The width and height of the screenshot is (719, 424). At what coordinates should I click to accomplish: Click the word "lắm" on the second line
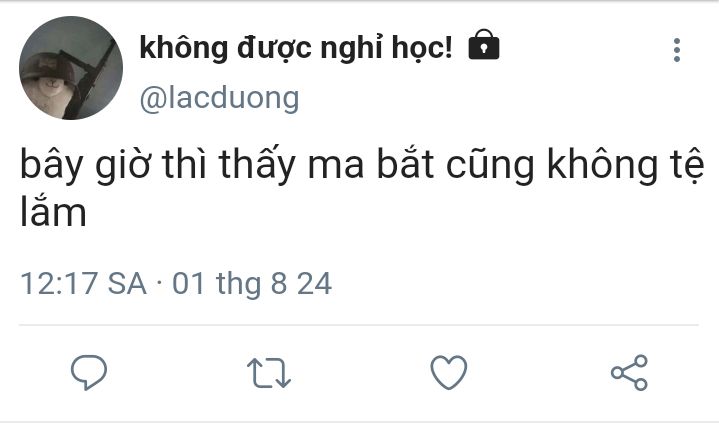point(53,210)
